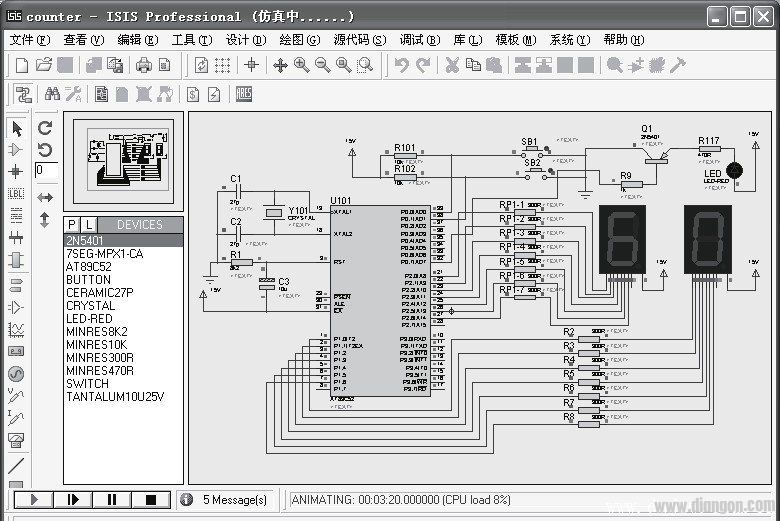Open the 编辑(E) menu
780x521 pixels.
coord(138,40)
